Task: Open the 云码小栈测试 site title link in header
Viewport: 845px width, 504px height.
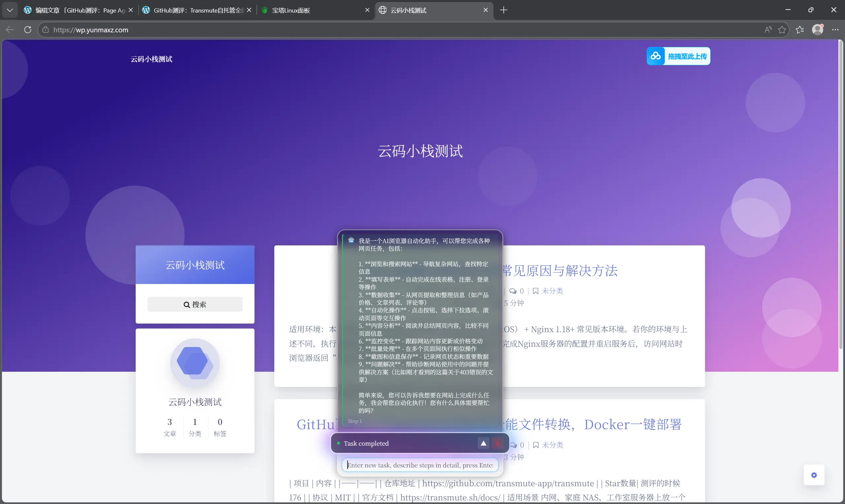Action: click(151, 59)
